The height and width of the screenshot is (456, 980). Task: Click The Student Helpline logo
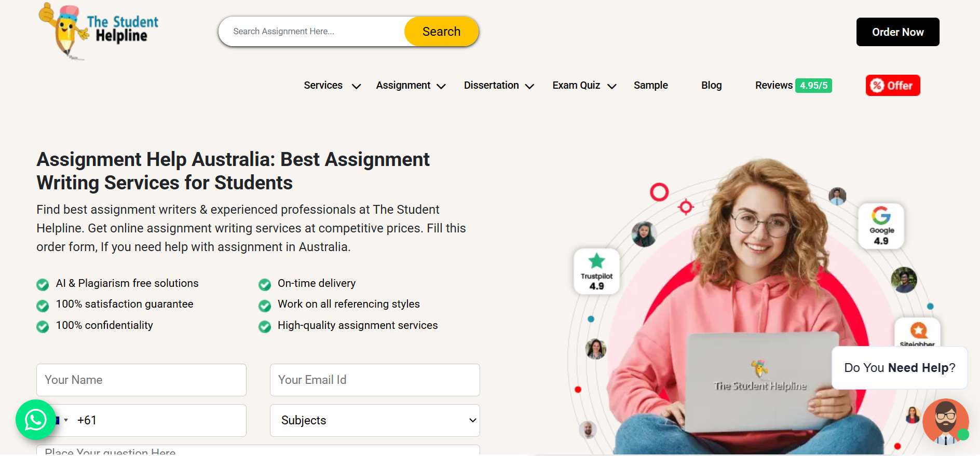coord(99,31)
